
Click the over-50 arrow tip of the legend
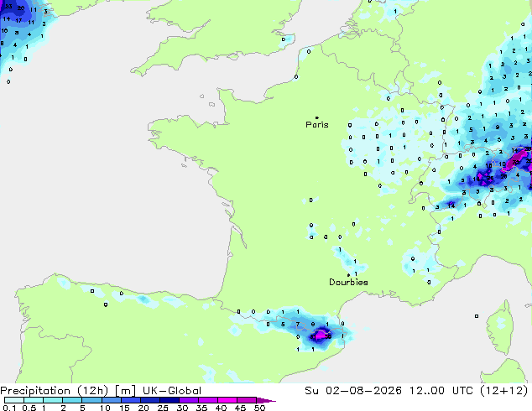click(266, 400)
